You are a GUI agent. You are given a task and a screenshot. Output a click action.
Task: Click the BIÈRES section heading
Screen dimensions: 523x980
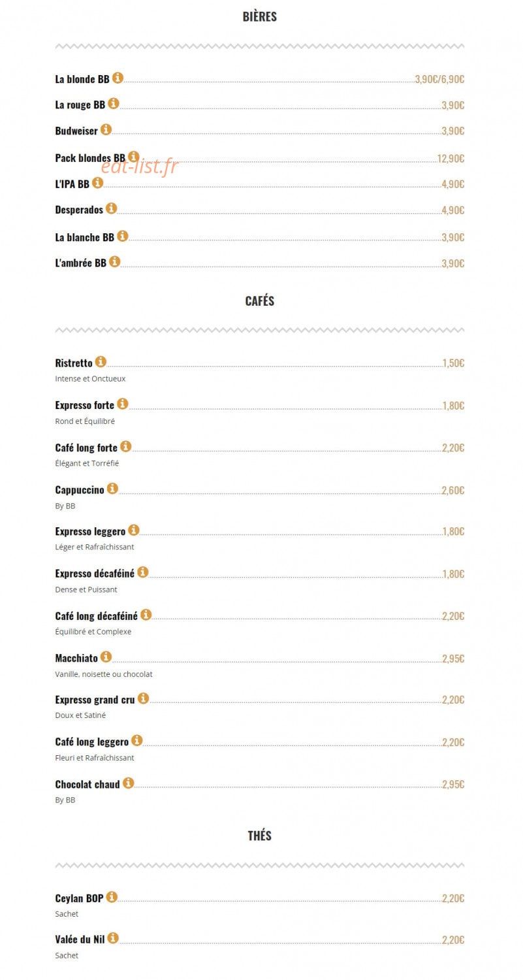coord(260,17)
